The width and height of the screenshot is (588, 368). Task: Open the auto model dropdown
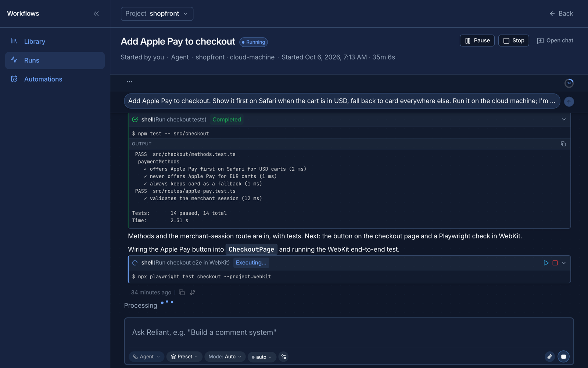tap(262, 357)
